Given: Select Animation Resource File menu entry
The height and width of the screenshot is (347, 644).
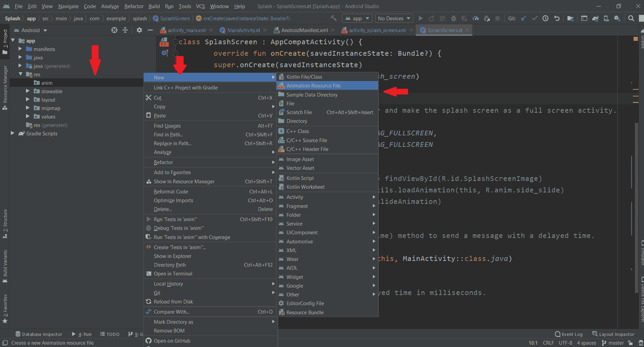Looking at the screenshot, I should coord(313,86).
